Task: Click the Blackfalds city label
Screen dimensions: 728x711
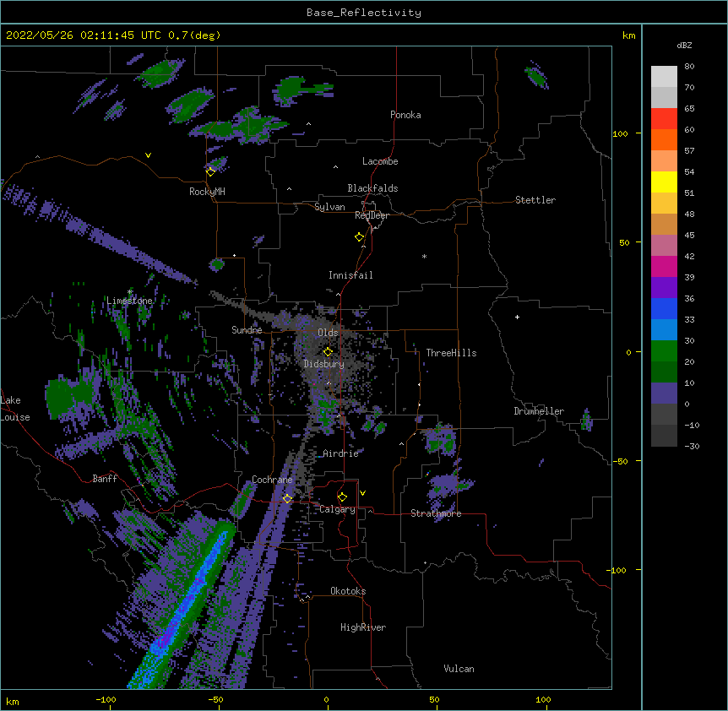Action: [x=372, y=188]
